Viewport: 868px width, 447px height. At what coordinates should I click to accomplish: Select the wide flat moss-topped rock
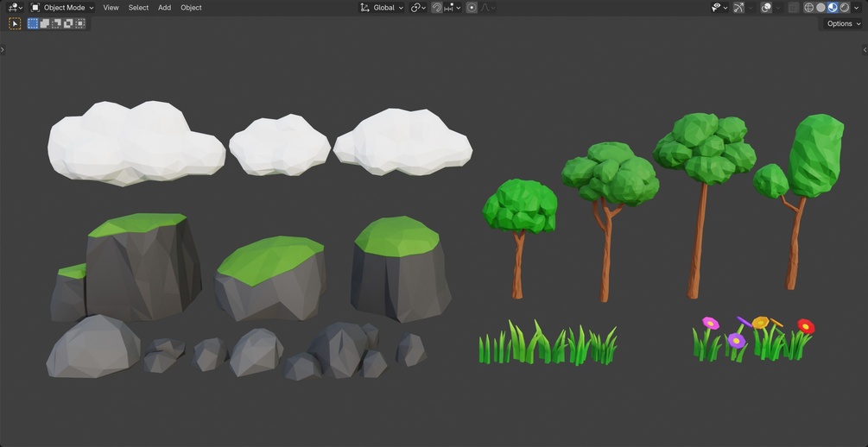(270, 278)
